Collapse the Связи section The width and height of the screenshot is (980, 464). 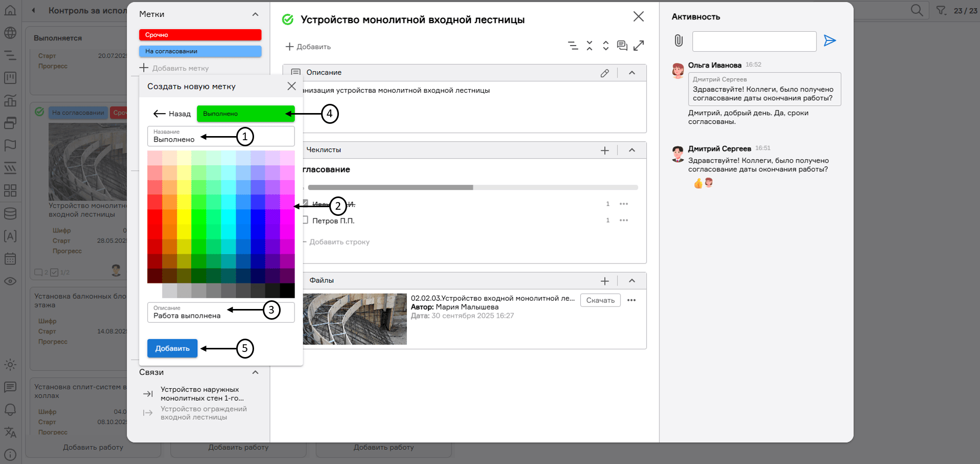255,372
